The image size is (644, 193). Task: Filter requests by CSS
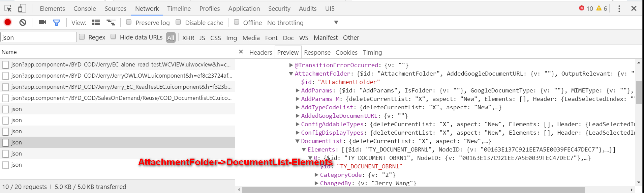point(216,38)
